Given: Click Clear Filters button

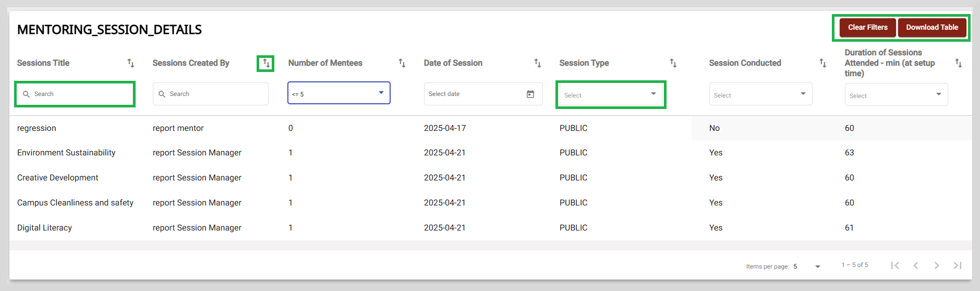Looking at the screenshot, I should [867, 28].
